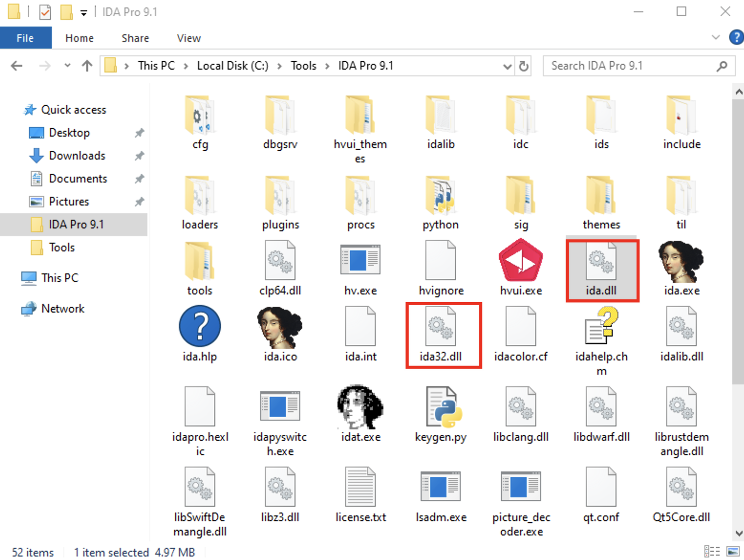Open the themes folder

click(x=601, y=203)
